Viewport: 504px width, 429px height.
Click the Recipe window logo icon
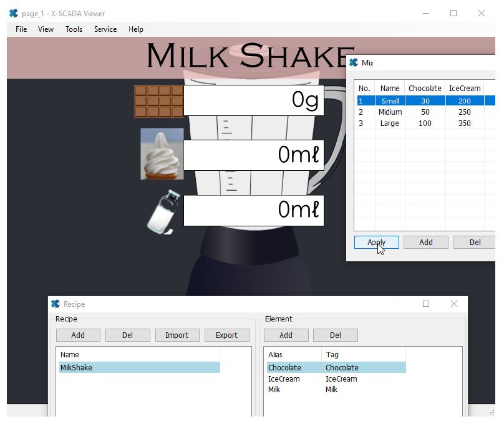(56, 304)
